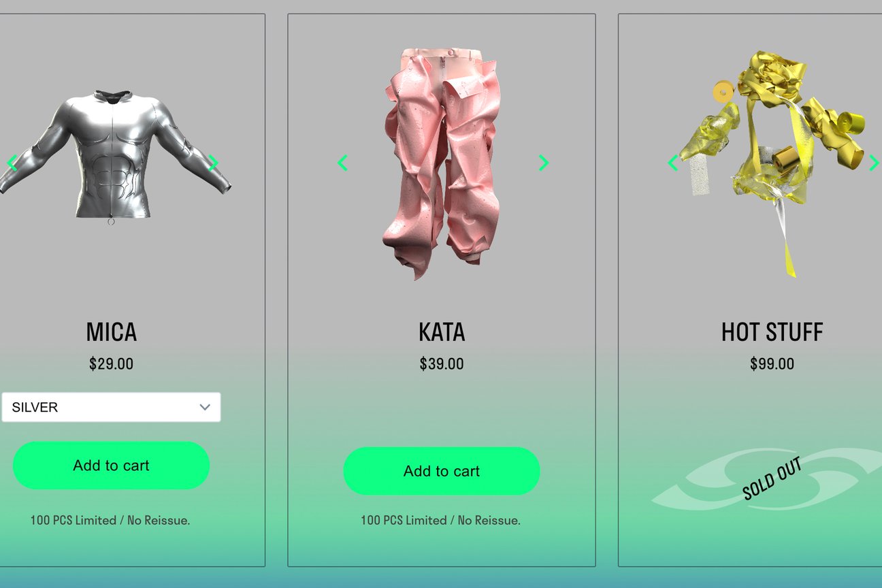The image size is (882, 588).
Task: Click the $39.00 KATA price
Action: click(x=442, y=364)
